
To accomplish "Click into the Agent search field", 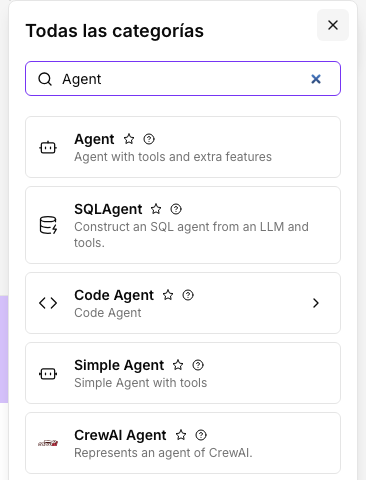I will point(183,79).
